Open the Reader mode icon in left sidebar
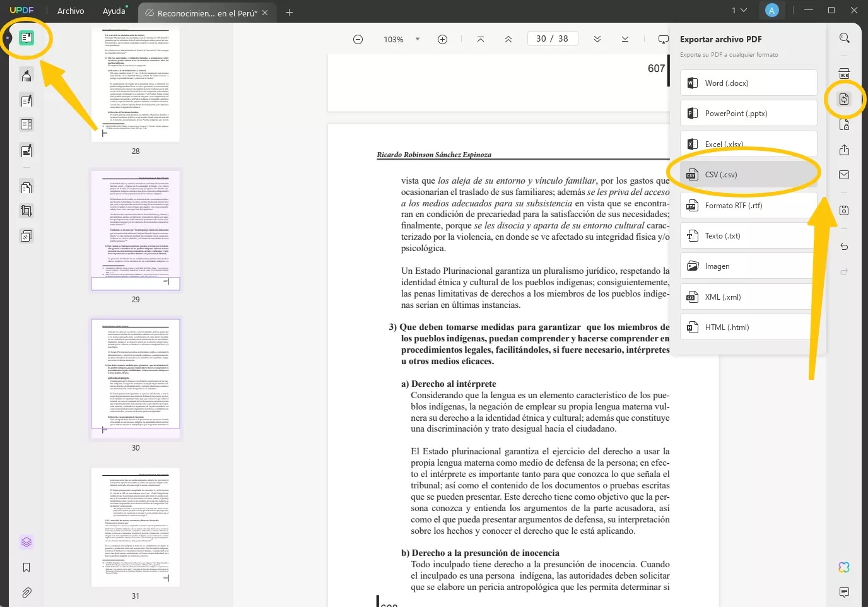The height and width of the screenshot is (607, 868). click(26, 38)
